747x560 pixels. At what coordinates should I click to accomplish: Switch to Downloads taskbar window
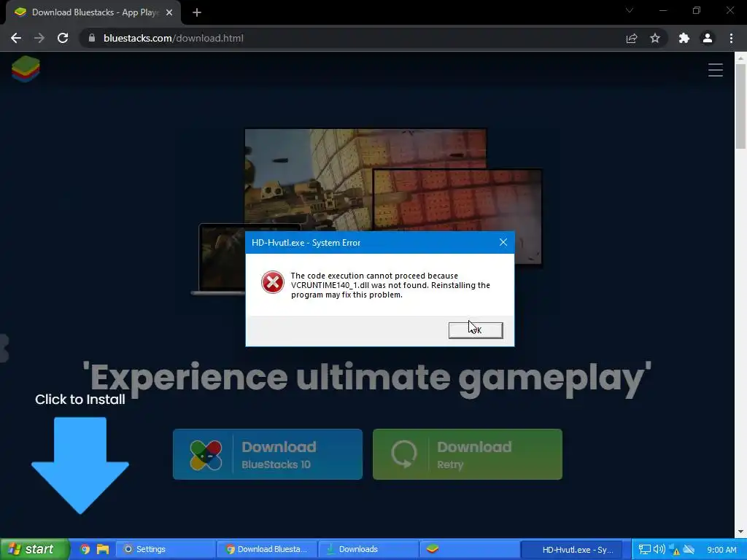(368, 549)
